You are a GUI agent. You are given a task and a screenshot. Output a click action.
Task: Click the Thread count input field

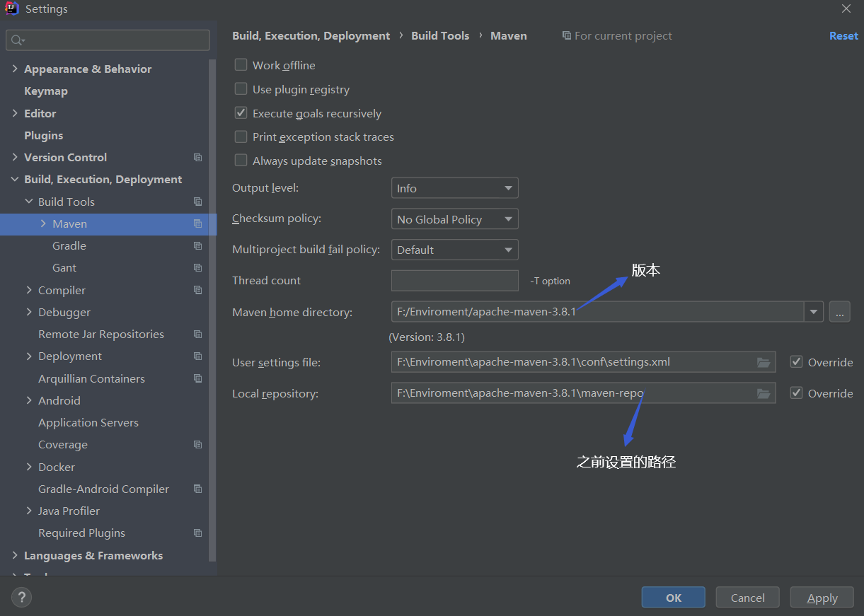(x=454, y=281)
